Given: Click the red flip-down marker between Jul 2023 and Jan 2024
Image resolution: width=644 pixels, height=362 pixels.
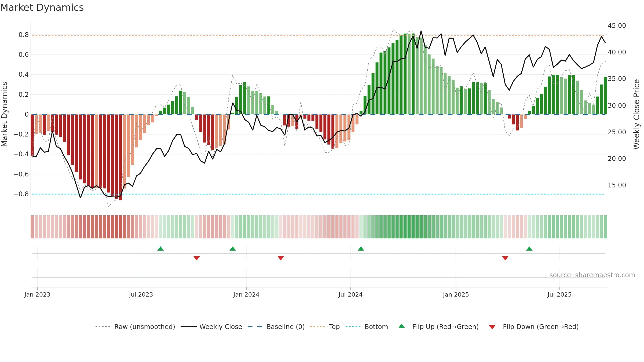Looking at the screenshot, I should pos(196,258).
